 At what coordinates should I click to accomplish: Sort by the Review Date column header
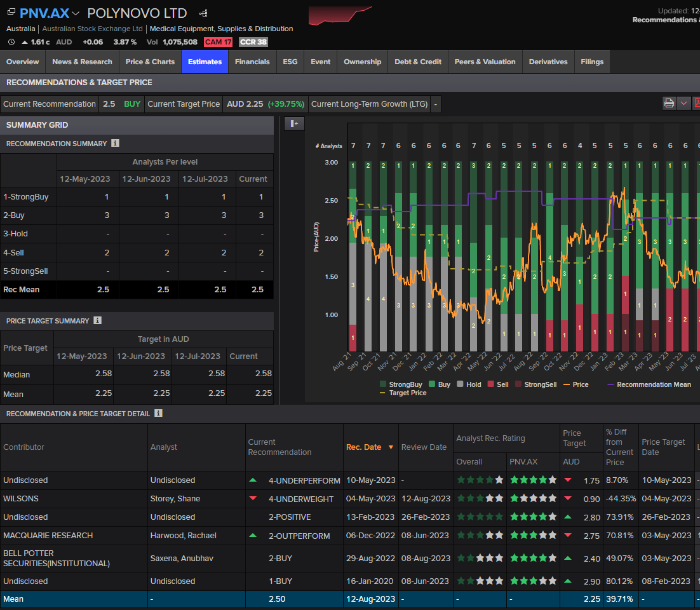pyautogui.click(x=424, y=447)
